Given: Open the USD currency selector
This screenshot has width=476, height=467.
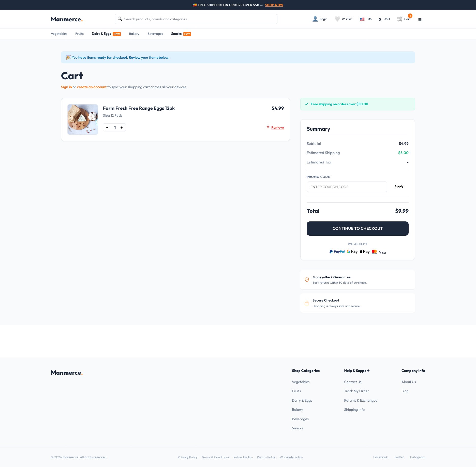Looking at the screenshot, I should coord(384,19).
